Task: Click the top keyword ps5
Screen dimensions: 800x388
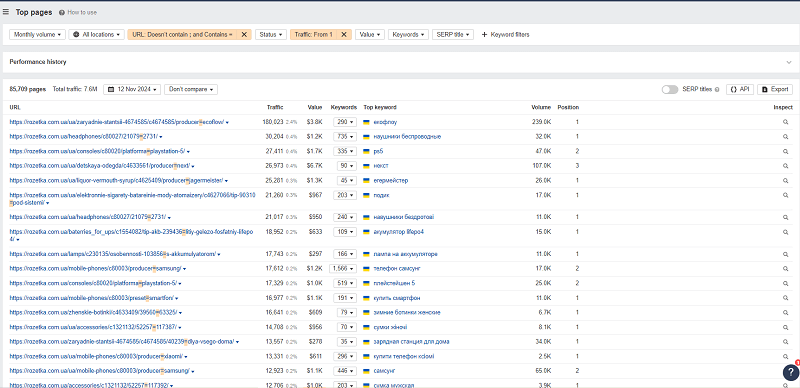Action: [x=378, y=152]
